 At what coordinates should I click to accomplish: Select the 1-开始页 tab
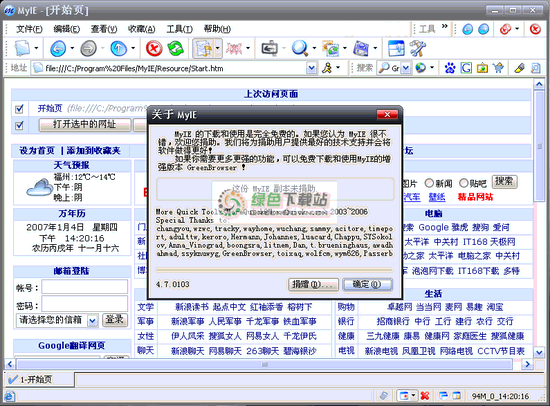pyautogui.click(x=39, y=379)
